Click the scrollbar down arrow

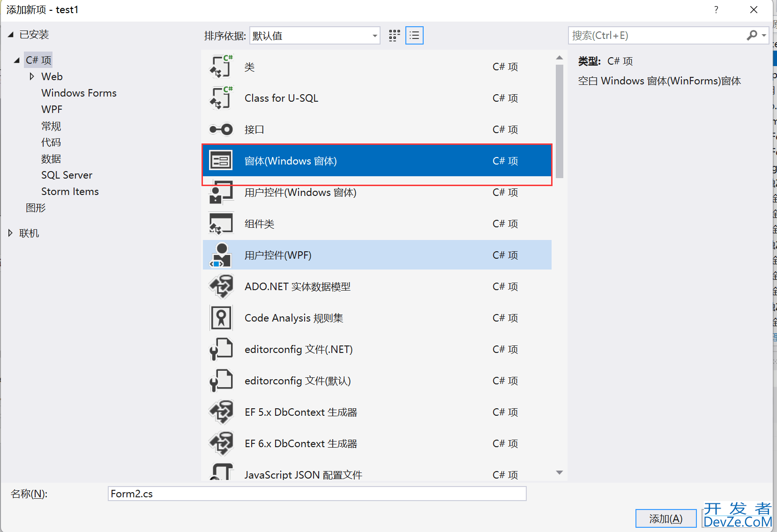(x=559, y=472)
